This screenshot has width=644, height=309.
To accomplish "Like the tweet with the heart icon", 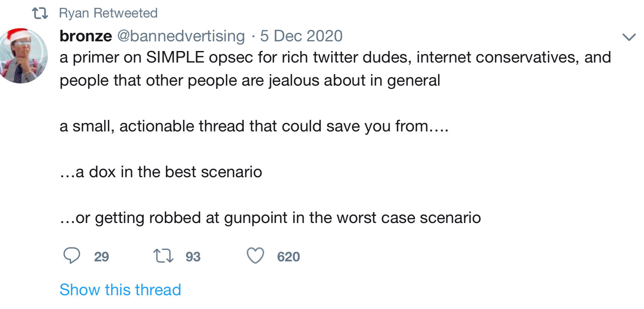I will click(x=255, y=256).
